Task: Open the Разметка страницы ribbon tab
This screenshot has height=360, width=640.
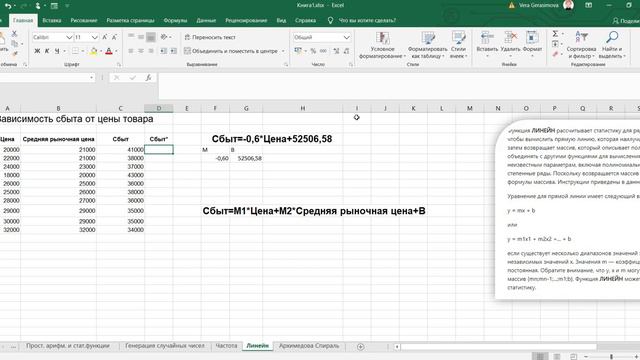Action: 130,20
